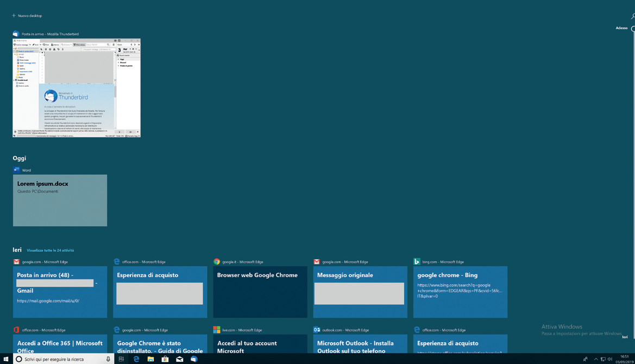Click Gmail icon above Messaggio originale card
Image resolution: width=635 pixels, height=364 pixels.
[x=317, y=261]
